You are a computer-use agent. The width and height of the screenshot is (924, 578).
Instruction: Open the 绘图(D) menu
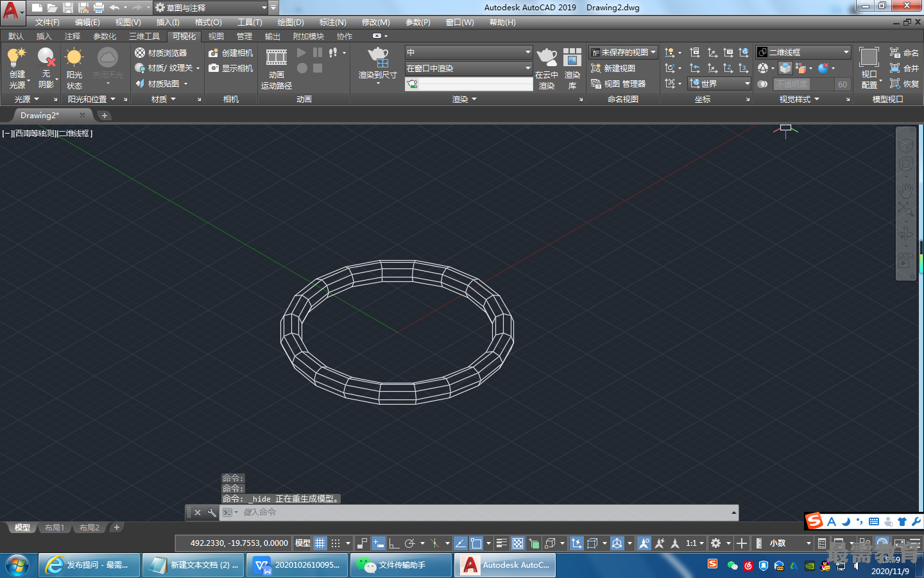click(x=291, y=22)
